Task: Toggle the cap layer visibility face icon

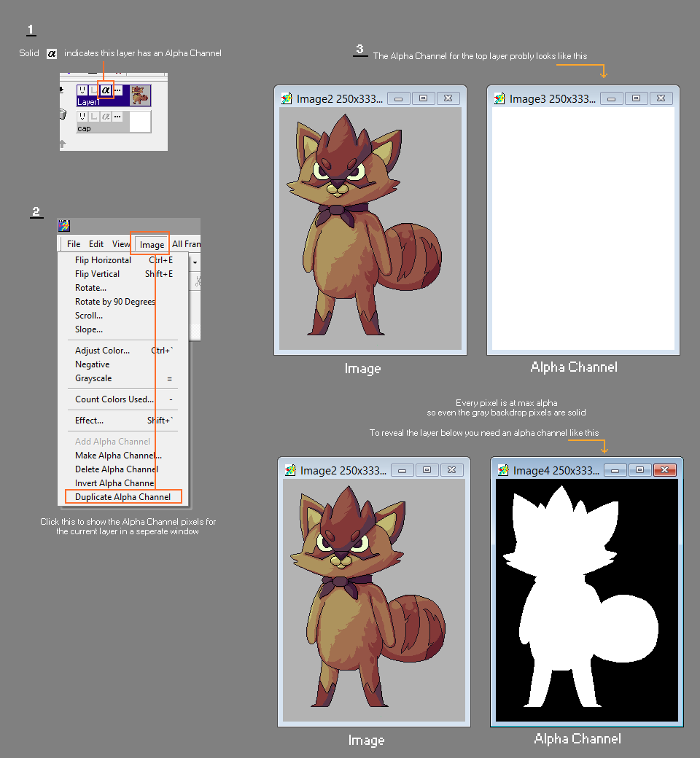Action: [82, 117]
